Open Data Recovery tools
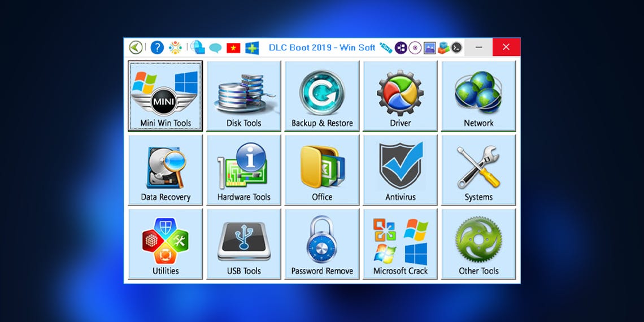Image resolution: width=644 pixels, height=322 pixels. (166, 170)
